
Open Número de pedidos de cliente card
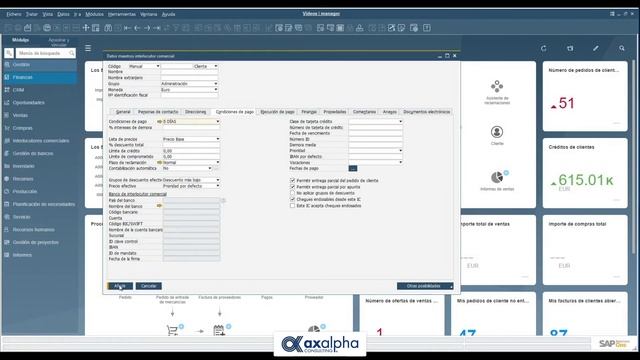[585, 96]
